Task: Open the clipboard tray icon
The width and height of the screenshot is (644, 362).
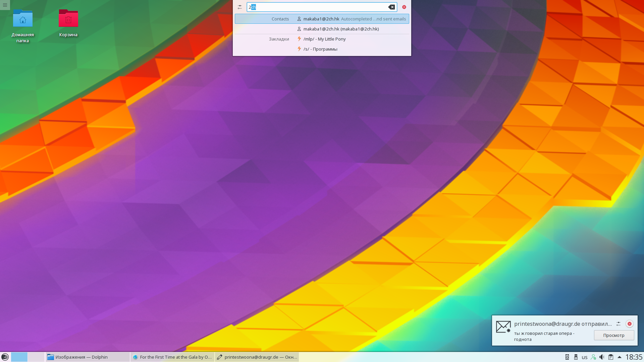Action: tap(611, 357)
